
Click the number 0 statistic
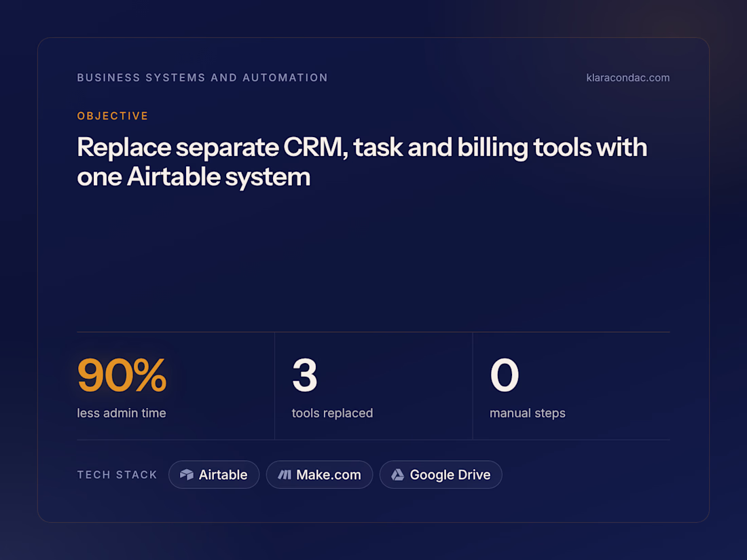point(505,375)
